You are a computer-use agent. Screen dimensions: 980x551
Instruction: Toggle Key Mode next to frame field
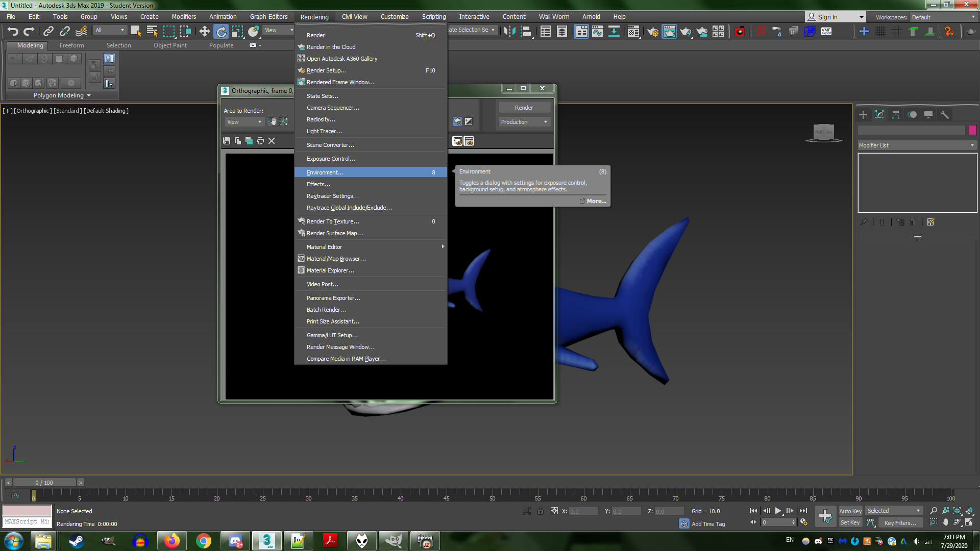(x=753, y=522)
